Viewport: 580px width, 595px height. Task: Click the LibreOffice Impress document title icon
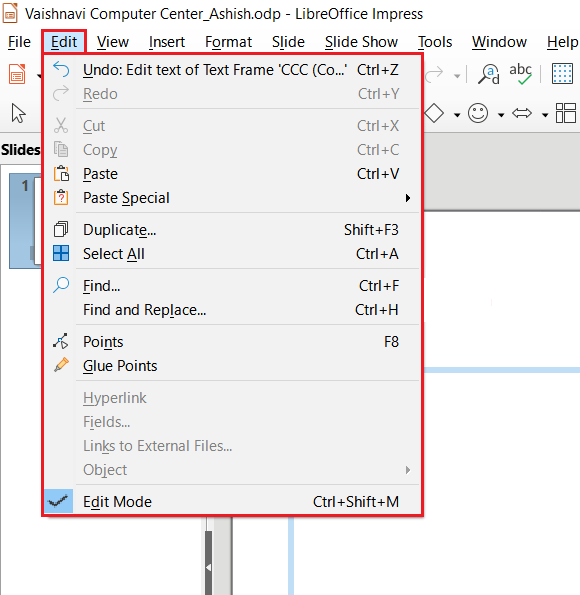[10, 13]
